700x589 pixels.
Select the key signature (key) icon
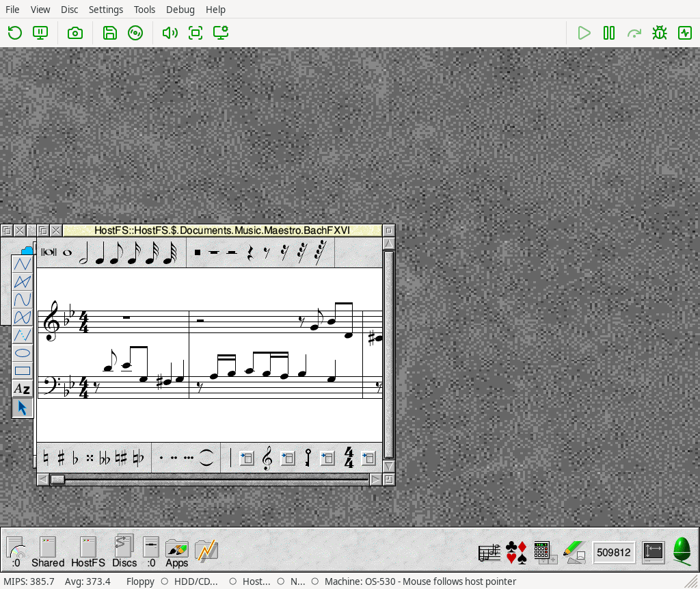coord(308,458)
